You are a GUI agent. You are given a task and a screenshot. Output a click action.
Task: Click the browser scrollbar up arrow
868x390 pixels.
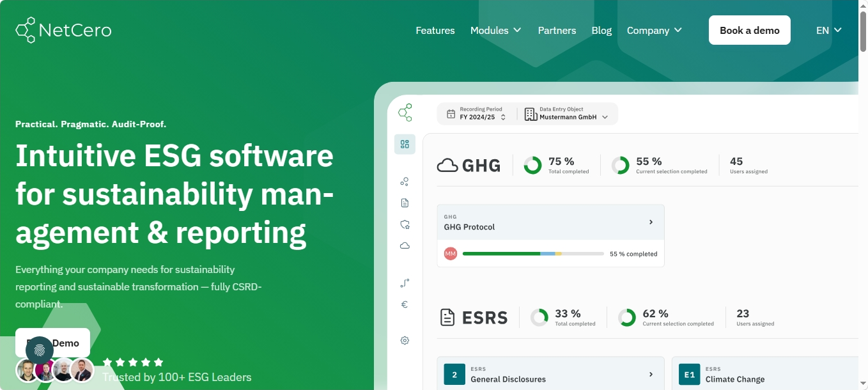click(863, 5)
